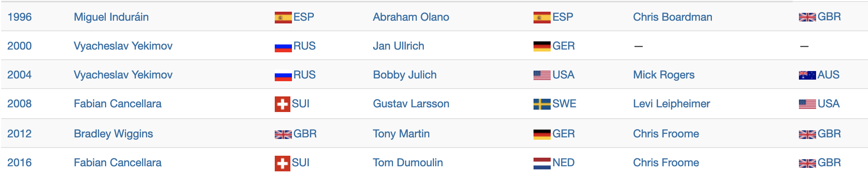Click the Australian flag beside Mick Rogers
Screen dimensions: 868x185
point(807,75)
